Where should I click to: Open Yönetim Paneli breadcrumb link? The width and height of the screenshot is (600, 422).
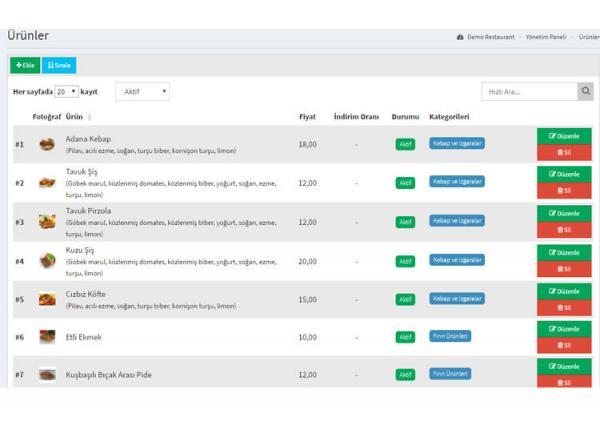point(546,37)
